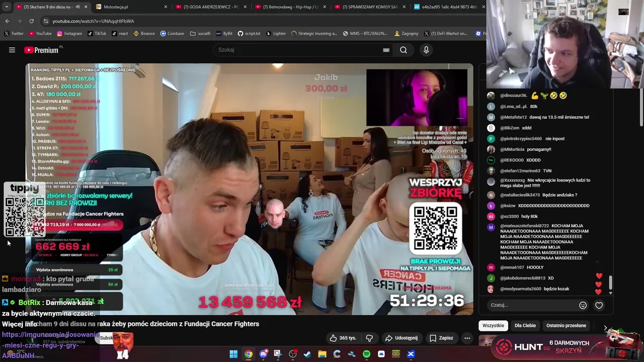Viewport: 644px width, 362px height.
Task: Open the Zagrajmy bookmark
Action: (407, 34)
